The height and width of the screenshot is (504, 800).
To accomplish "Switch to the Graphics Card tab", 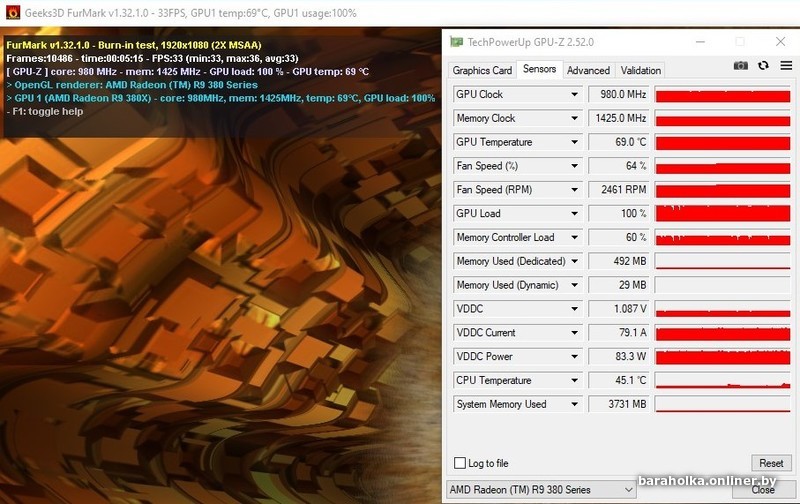I will [x=482, y=70].
